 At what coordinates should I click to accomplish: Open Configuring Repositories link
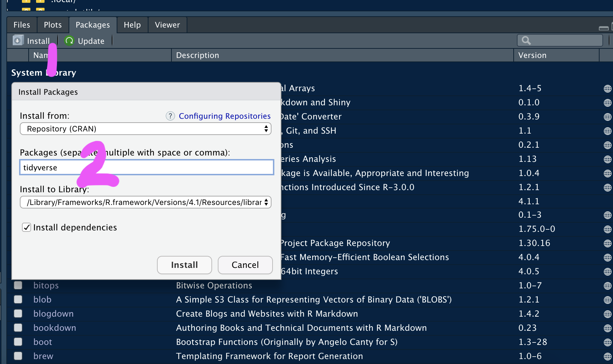[x=224, y=116]
